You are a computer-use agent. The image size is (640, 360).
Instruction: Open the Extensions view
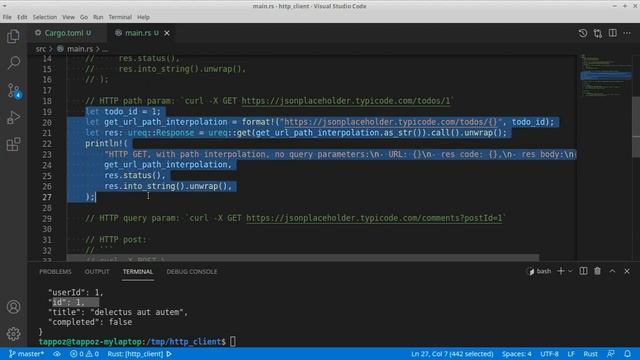(x=13, y=144)
